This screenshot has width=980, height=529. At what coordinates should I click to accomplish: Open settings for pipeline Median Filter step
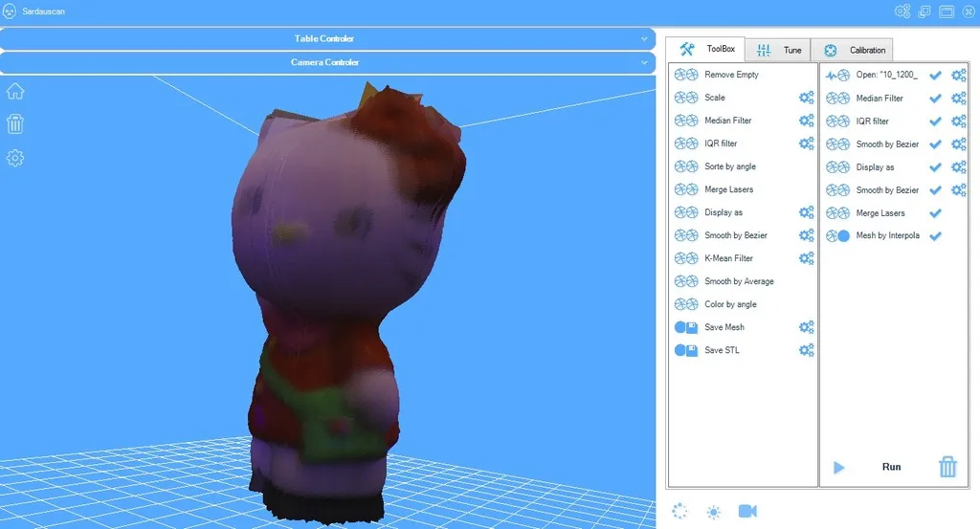(959, 99)
